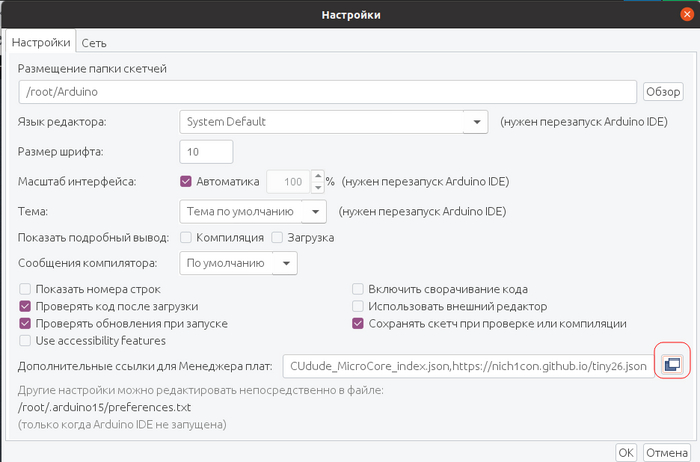Disable the Автоматика interface scale checkbox
This screenshot has height=462, width=700.
coord(185,182)
